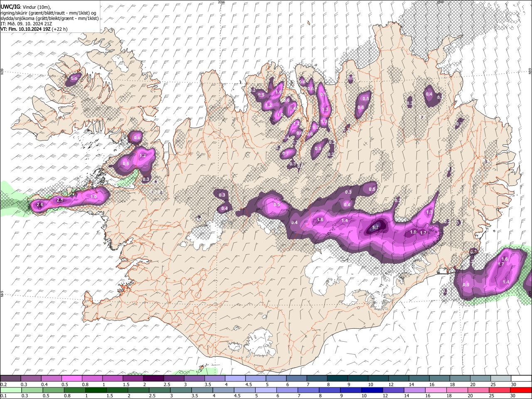Pick the deep blue rain swatch starting at 10
532x399 pixels.
(x=372, y=390)
